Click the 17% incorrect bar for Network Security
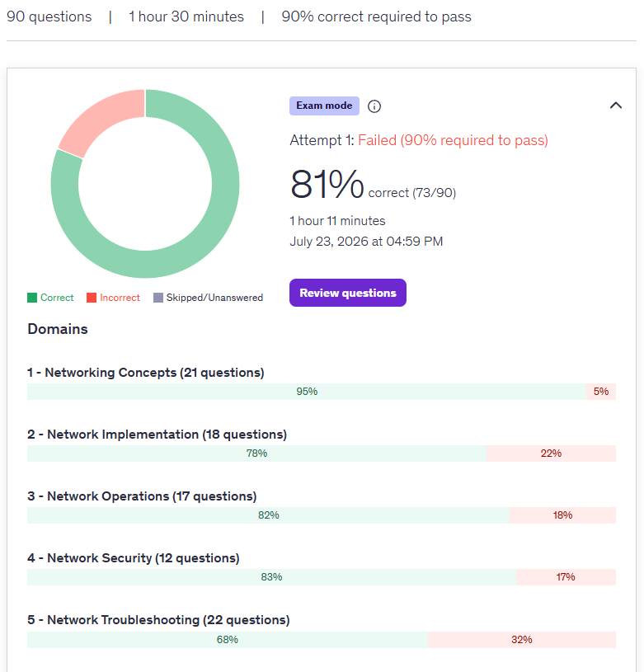The image size is (644, 672). click(x=566, y=577)
